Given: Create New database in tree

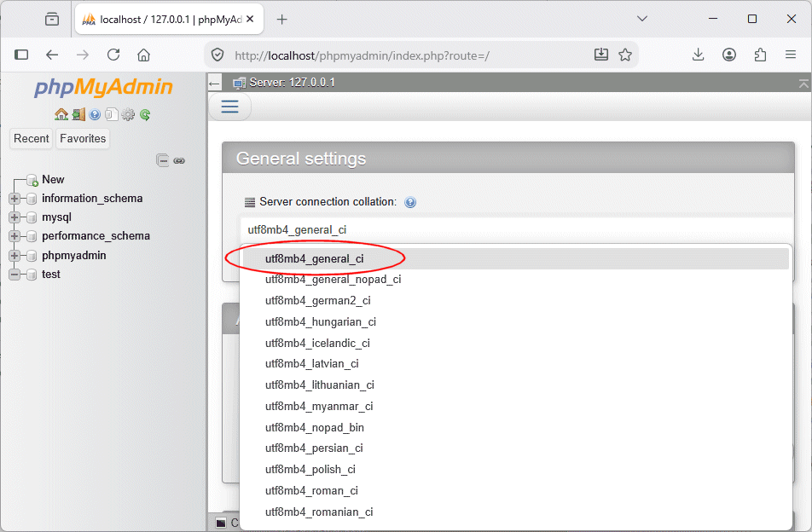Looking at the screenshot, I should [x=53, y=180].
